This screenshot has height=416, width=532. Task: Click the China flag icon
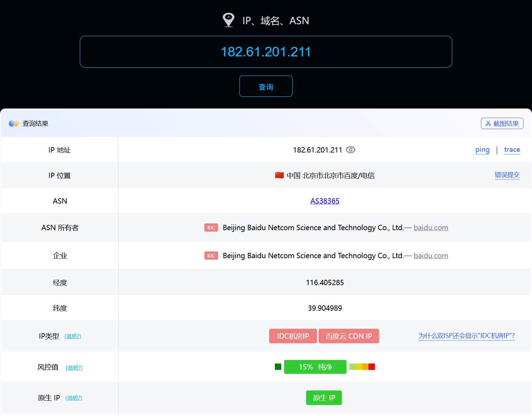[x=279, y=175]
